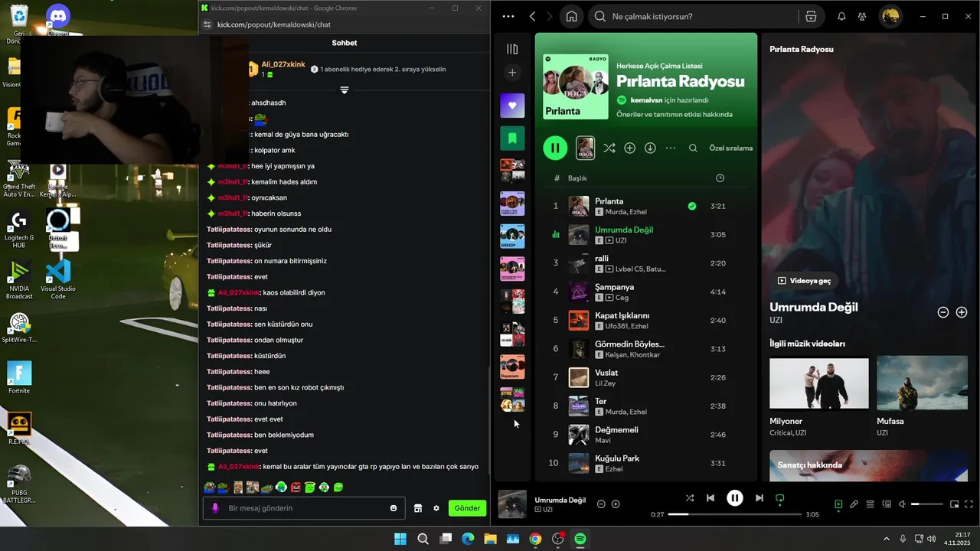Hide Umrumda Değil via the minus icon in right panel
980x551 pixels.
click(x=943, y=312)
